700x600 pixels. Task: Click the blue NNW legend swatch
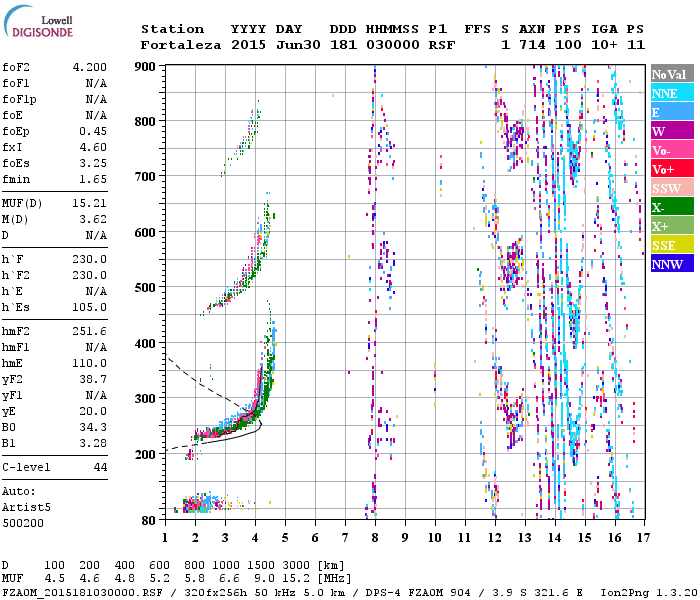(671, 264)
